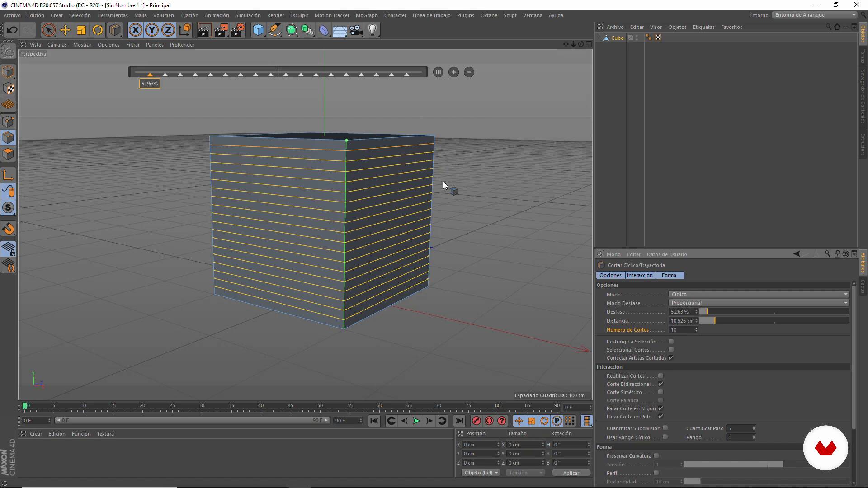Uncheck Conectar Aristas Cortadas

(671, 358)
